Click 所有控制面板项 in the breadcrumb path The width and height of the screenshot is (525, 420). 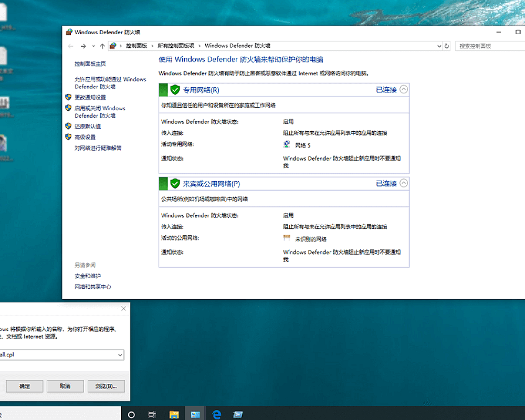point(176,46)
